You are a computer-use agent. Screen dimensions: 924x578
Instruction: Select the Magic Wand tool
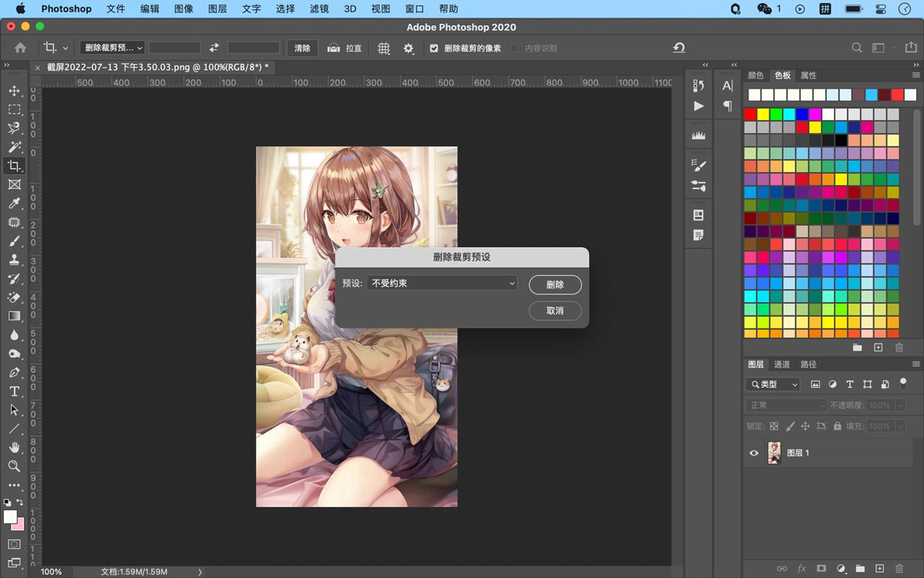coord(14,147)
